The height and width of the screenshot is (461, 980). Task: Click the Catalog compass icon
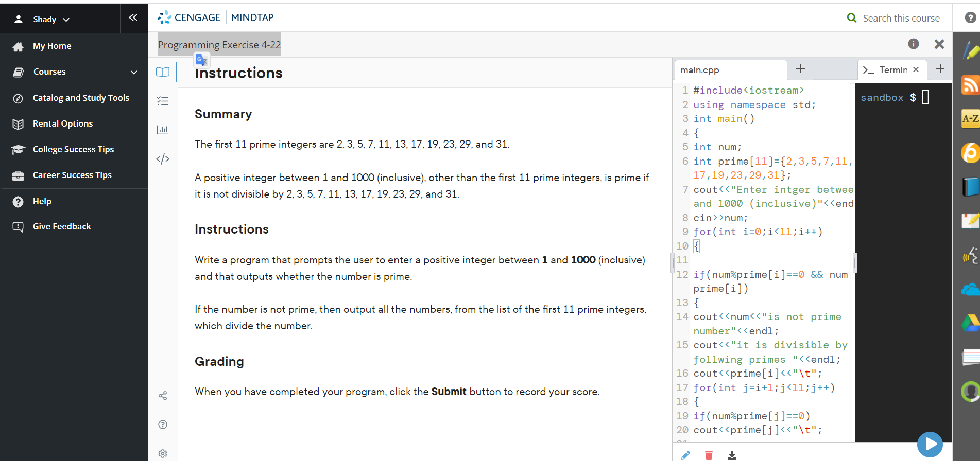coord(18,98)
